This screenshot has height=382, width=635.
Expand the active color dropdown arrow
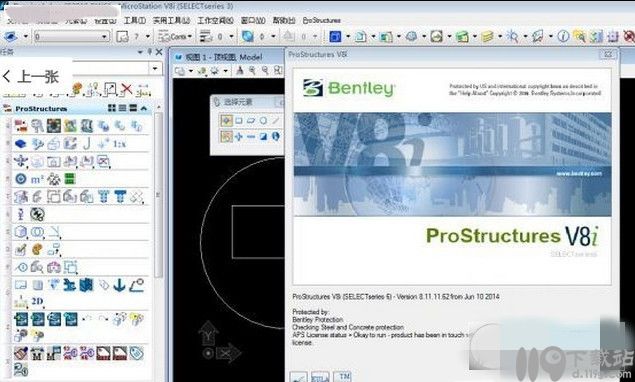[x=148, y=36]
